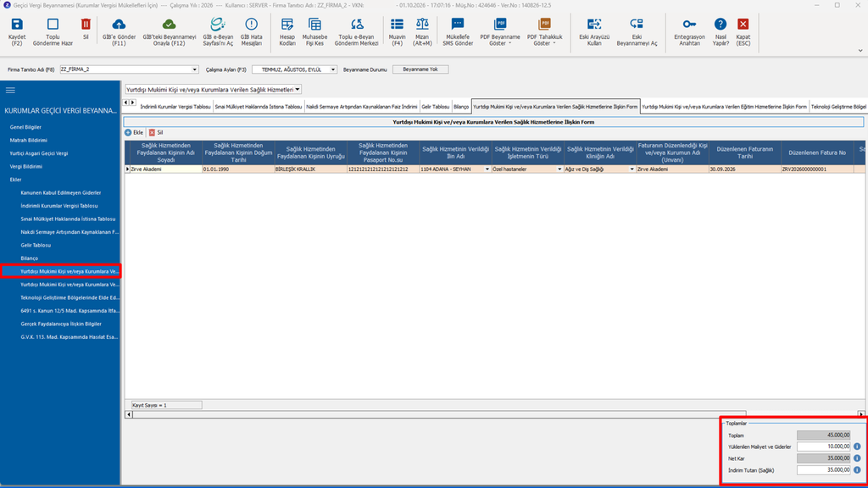868x488 pixels.
Task: Delete the declaration with the red toolbar Sil icon
Action: tap(86, 30)
